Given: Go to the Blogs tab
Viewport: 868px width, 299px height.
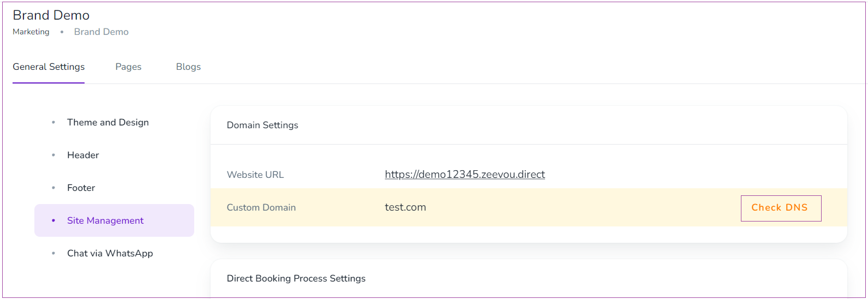Looking at the screenshot, I should 188,67.
